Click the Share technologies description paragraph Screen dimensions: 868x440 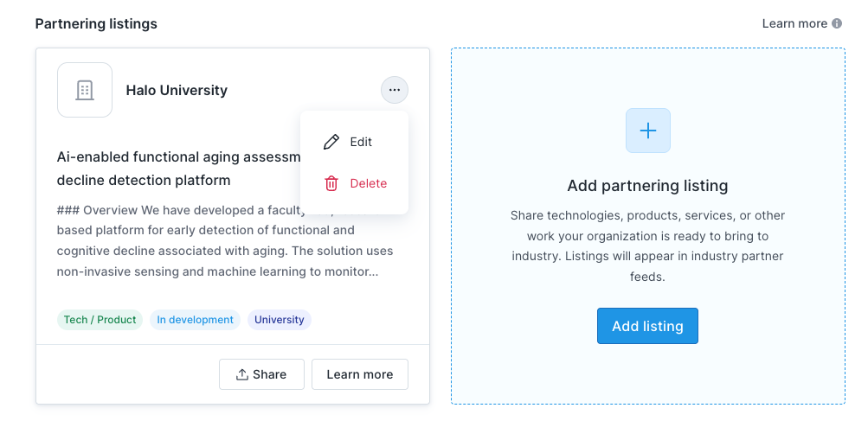647,246
